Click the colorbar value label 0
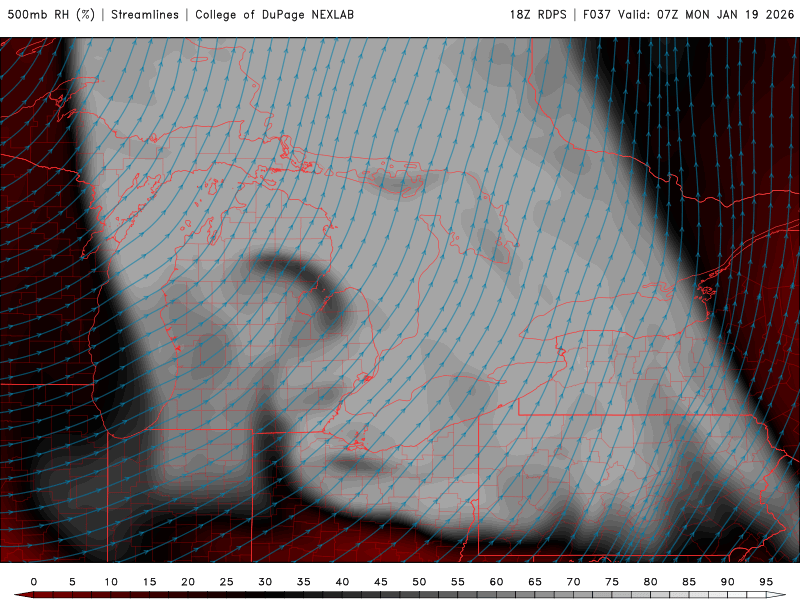 point(34,582)
